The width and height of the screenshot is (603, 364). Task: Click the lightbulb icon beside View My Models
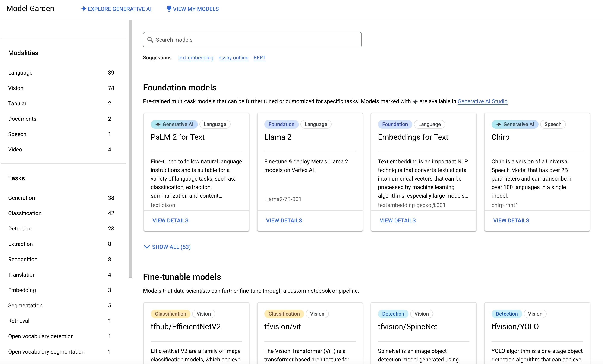[x=169, y=9]
